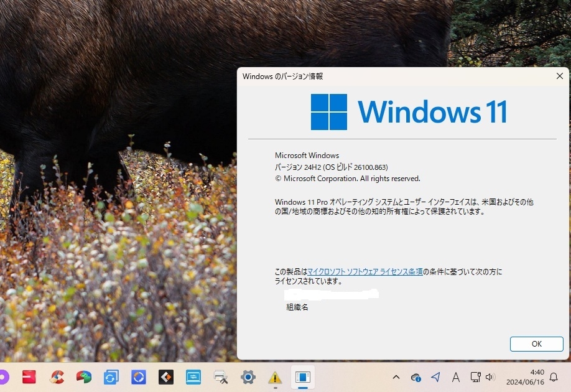Viewport: 571px width, 392px height.
Task: Close the Windows version information dialog
Action: click(560, 76)
